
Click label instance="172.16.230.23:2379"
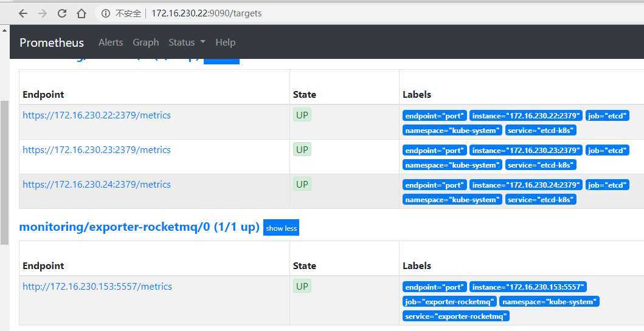tap(526, 151)
